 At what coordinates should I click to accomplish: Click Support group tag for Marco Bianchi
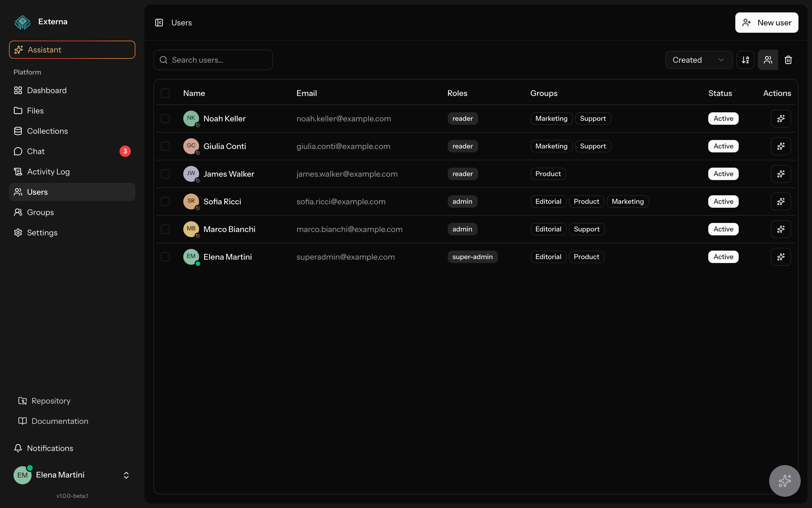click(x=586, y=229)
